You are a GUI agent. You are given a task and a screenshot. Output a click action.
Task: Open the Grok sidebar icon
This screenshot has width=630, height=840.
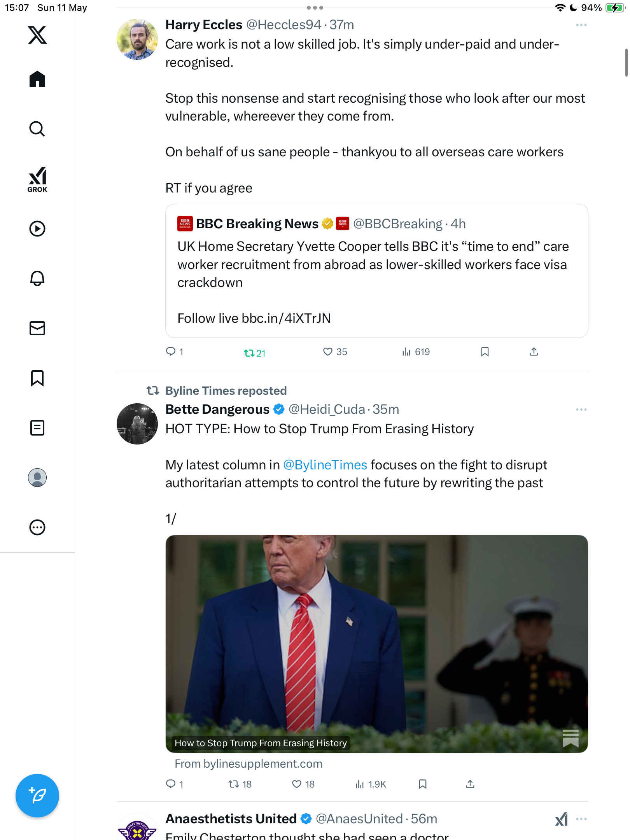37,179
